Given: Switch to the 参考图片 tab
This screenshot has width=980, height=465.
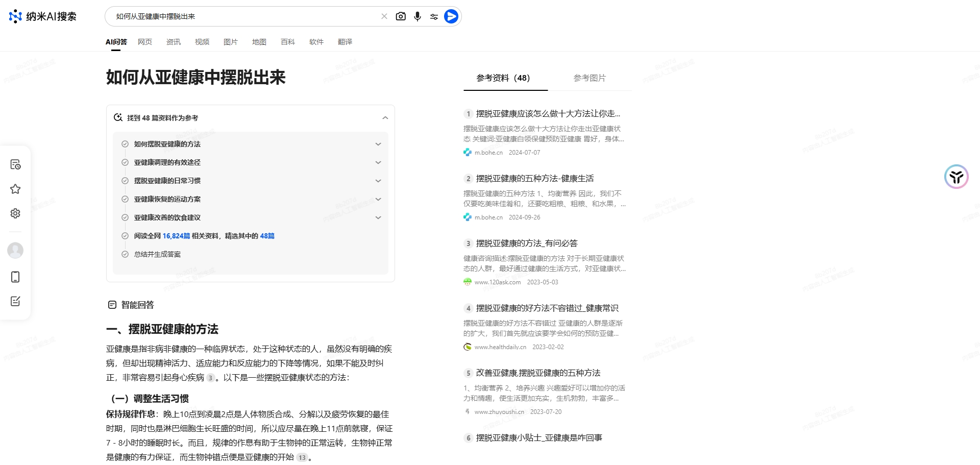Looking at the screenshot, I should point(590,78).
